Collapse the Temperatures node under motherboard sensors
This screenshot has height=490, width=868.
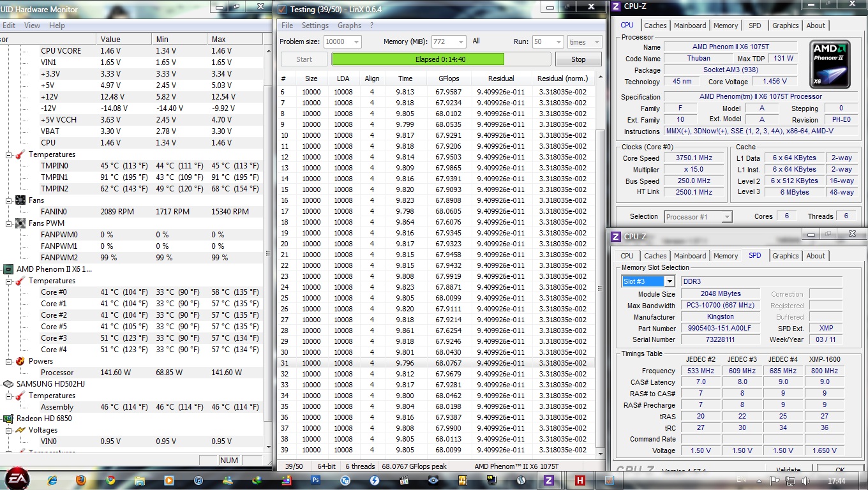click(10, 154)
